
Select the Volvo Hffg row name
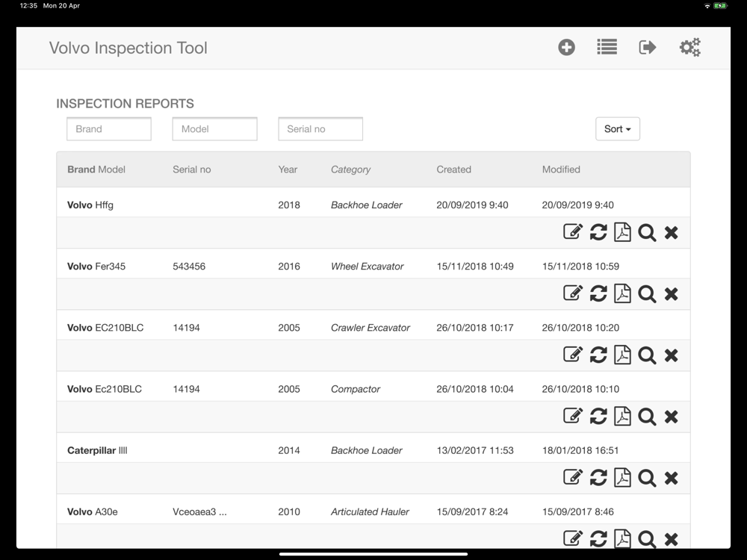tap(90, 205)
